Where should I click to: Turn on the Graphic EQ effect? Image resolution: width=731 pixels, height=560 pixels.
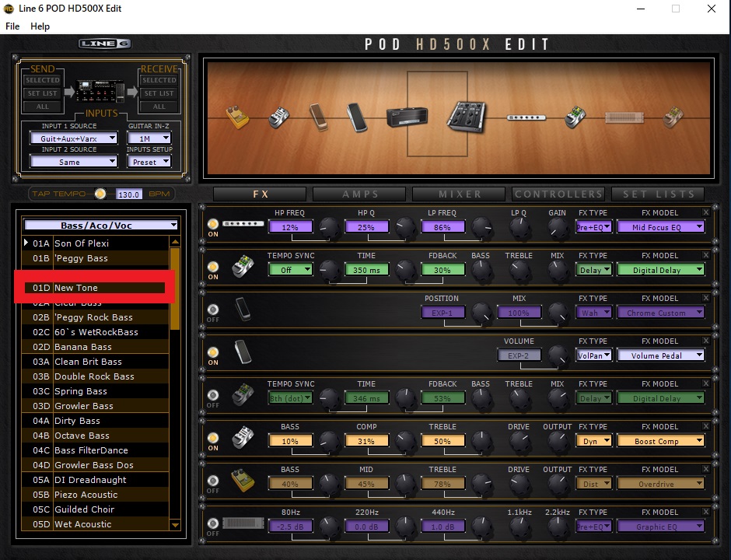(213, 523)
